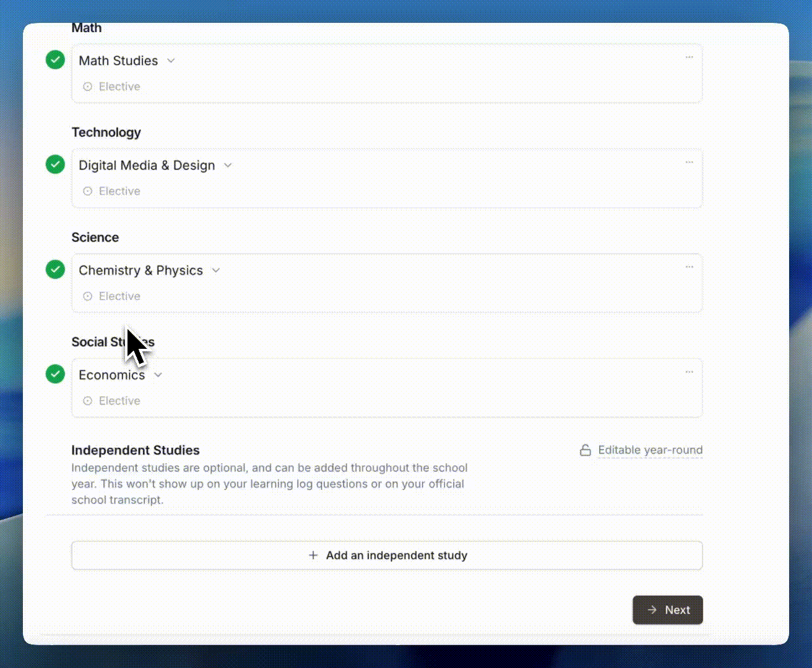Click the unlock icon beside Editable year-round
This screenshot has width=812, height=668.
[585, 450]
